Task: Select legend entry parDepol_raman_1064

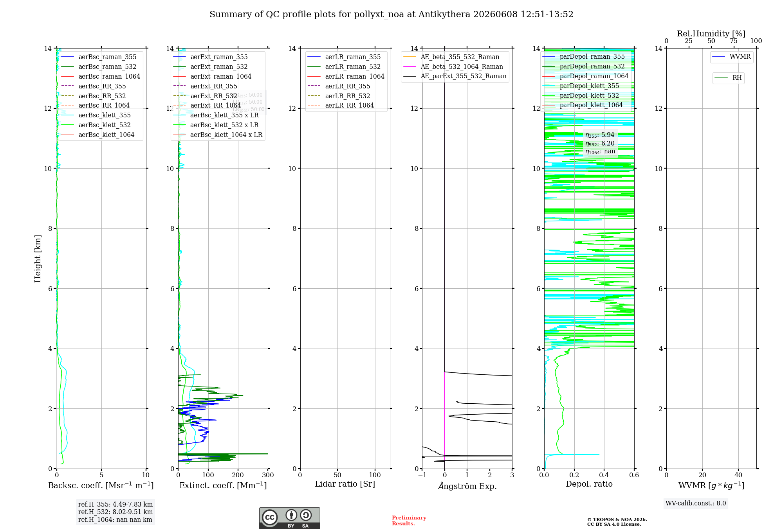Action: 586,76
